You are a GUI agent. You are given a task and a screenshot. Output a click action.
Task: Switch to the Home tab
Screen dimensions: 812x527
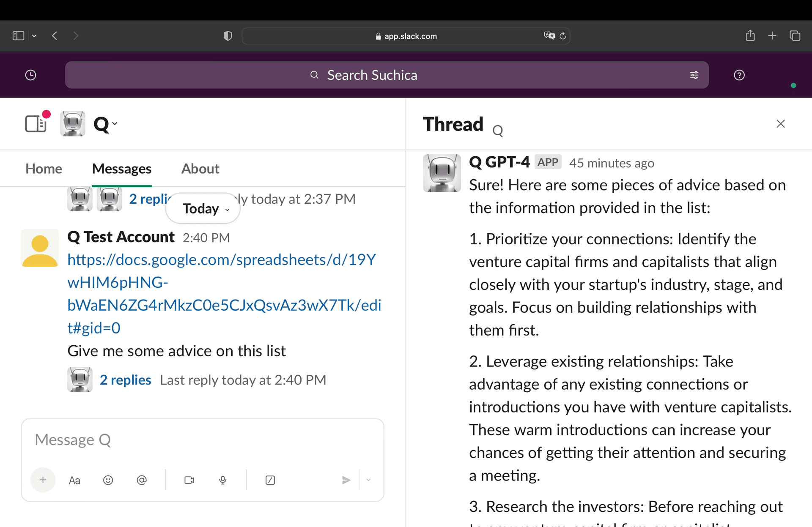point(43,169)
